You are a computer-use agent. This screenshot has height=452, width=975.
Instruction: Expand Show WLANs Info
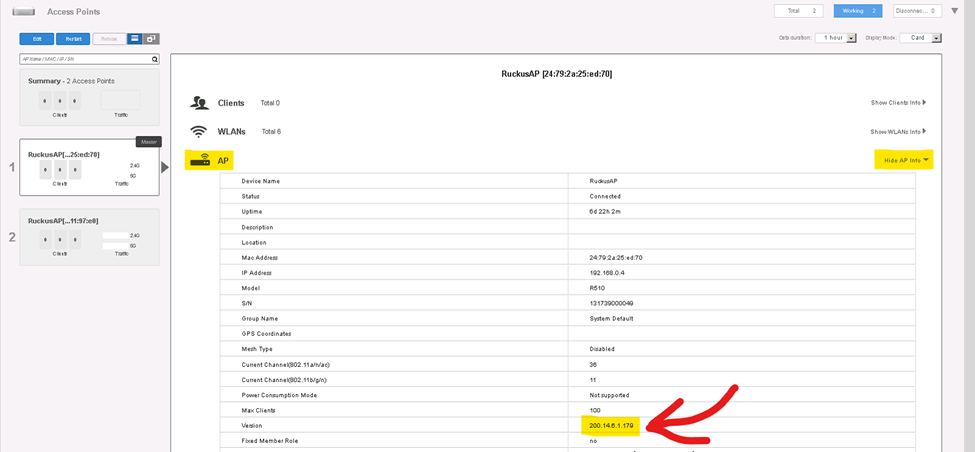tap(899, 132)
